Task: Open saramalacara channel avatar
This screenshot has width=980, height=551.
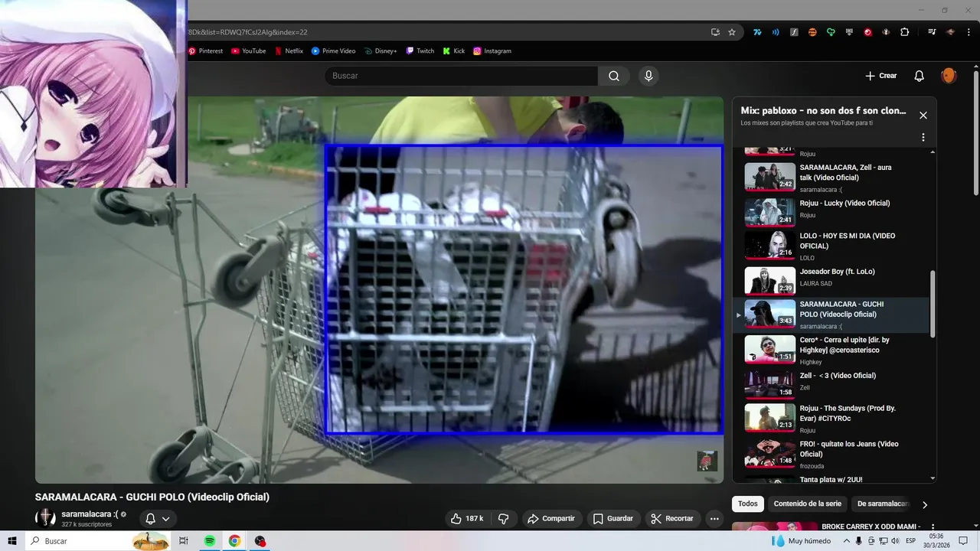Action: 46,517
